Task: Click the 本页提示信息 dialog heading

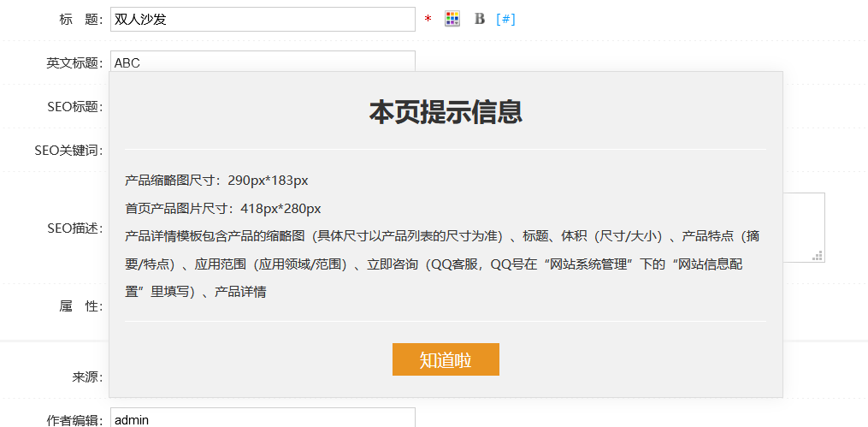Action: [446, 112]
